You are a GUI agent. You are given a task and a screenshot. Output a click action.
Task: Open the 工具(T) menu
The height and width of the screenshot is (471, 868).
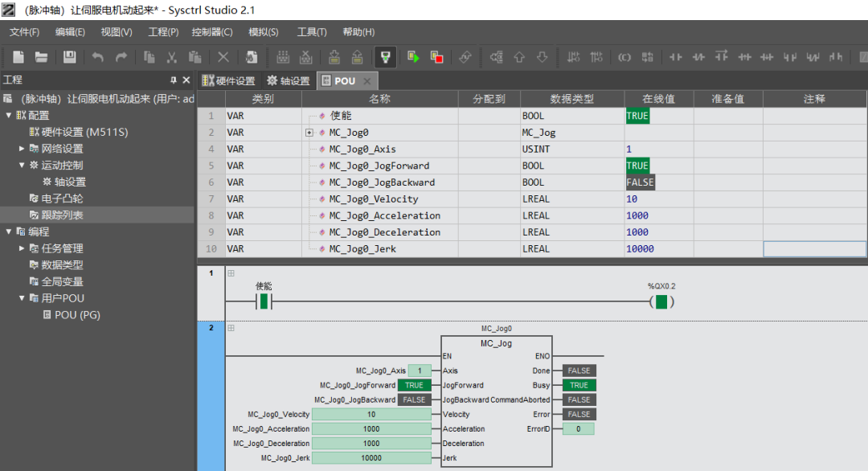point(312,32)
